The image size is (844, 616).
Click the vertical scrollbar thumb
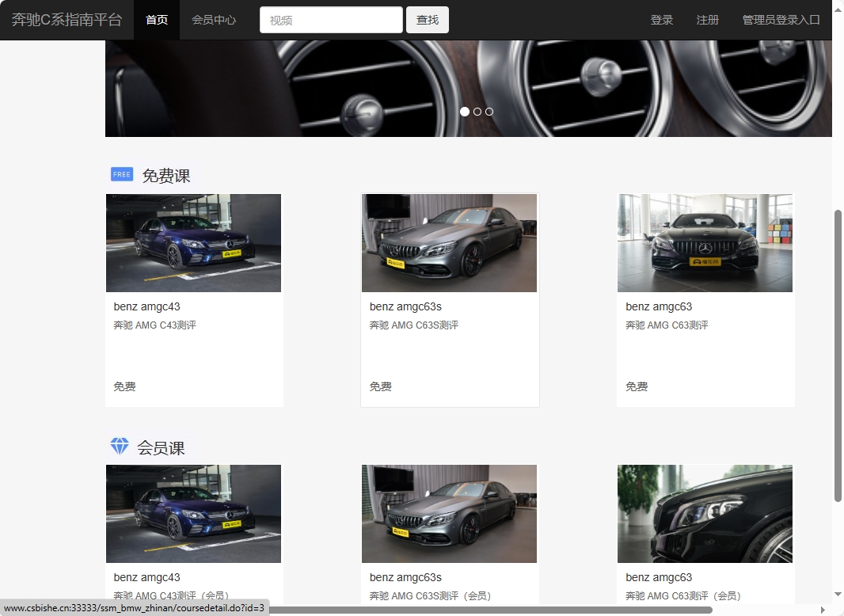pyautogui.click(x=838, y=356)
